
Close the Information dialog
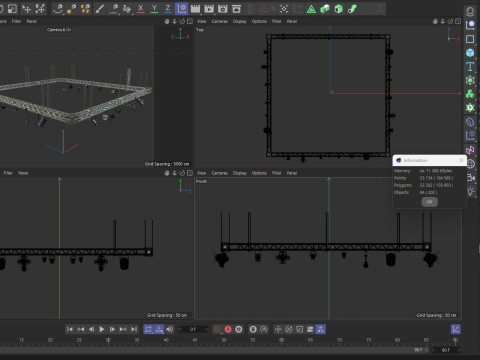point(461,160)
